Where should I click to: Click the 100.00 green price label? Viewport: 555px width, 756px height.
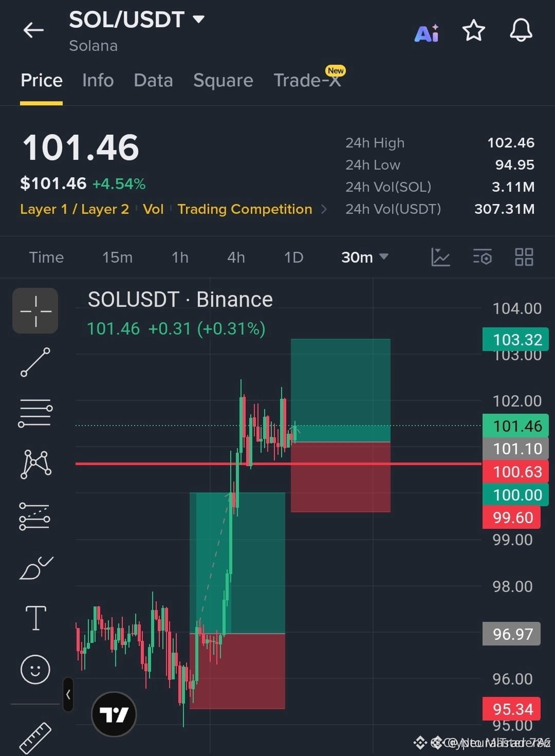pyautogui.click(x=516, y=494)
